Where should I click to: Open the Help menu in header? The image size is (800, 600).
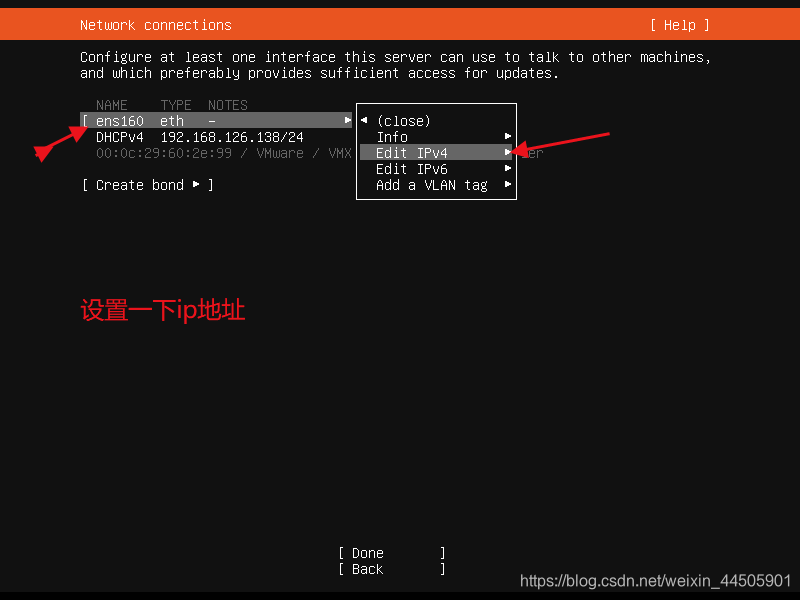coord(679,25)
